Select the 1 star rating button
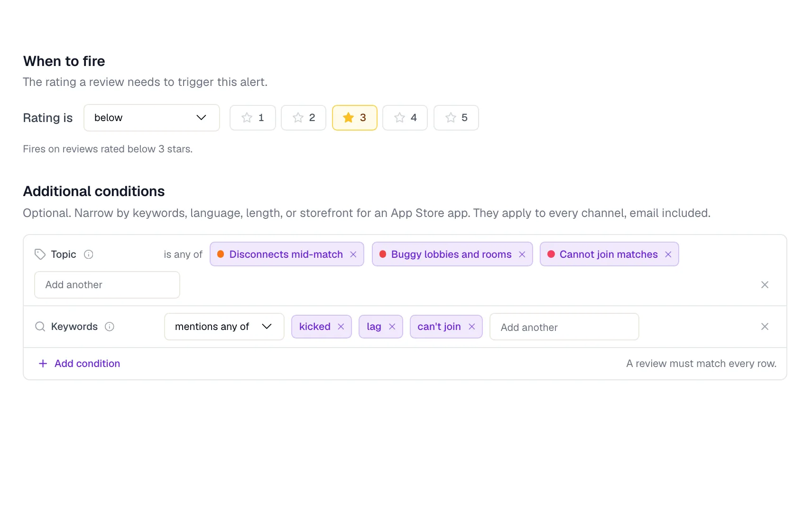 pos(252,118)
